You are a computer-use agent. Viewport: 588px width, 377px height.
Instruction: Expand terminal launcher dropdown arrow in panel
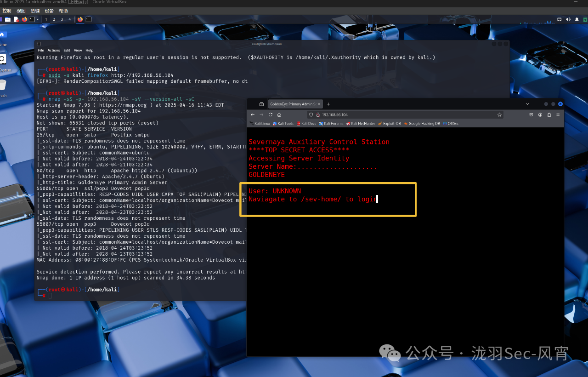(38, 19)
